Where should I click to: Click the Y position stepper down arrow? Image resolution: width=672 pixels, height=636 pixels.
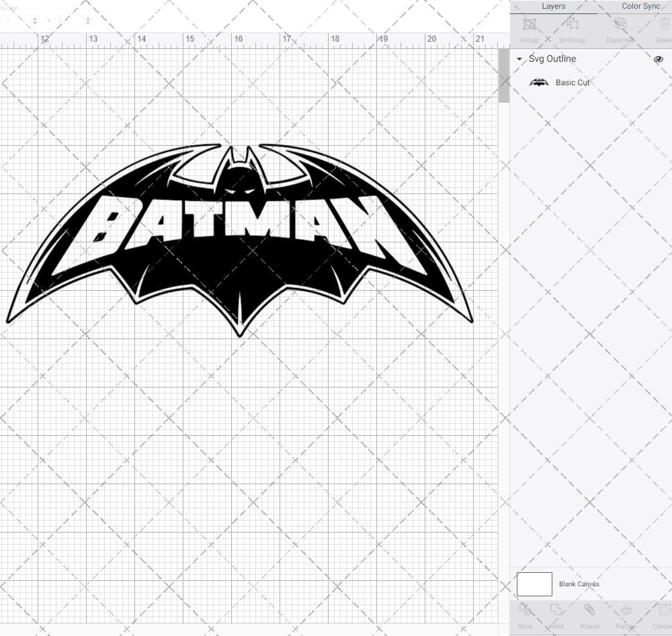tap(88, 24)
